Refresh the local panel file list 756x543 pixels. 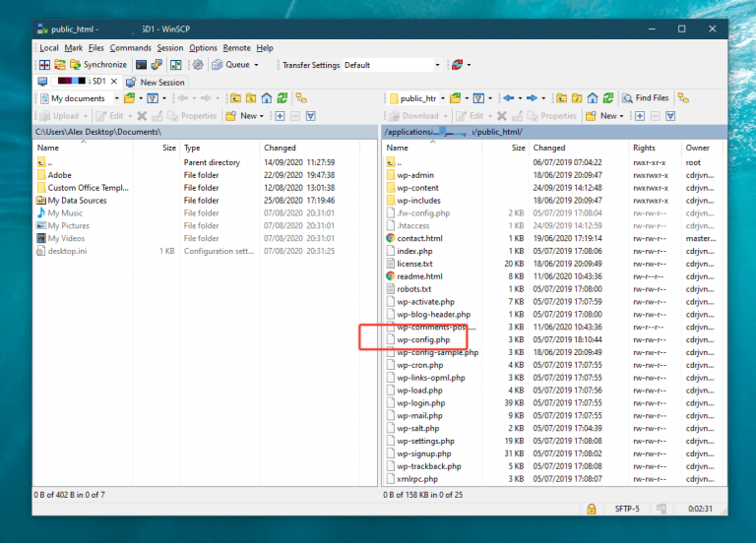(282, 98)
